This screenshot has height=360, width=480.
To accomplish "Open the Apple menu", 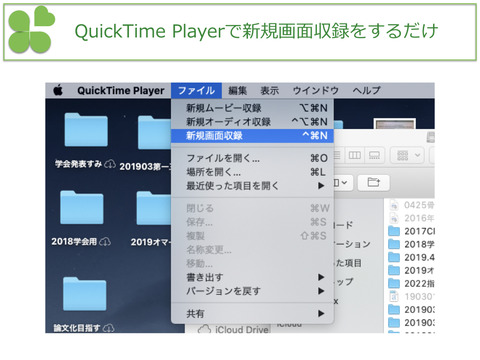I will pyautogui.click(x=58, y=90).
